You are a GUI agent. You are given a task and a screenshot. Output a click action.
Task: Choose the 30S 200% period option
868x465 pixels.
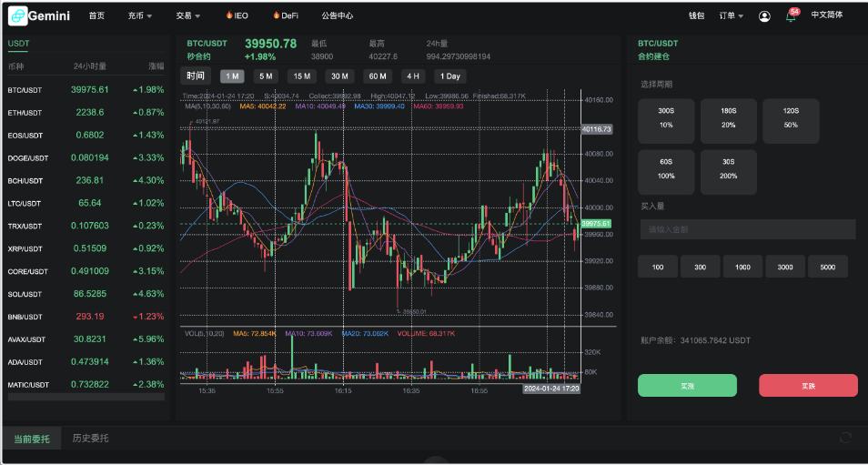click(729, 170)
